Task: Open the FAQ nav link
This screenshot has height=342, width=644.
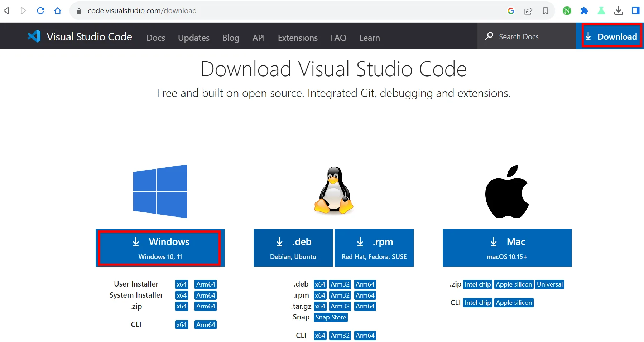Action: click(338, 38)
